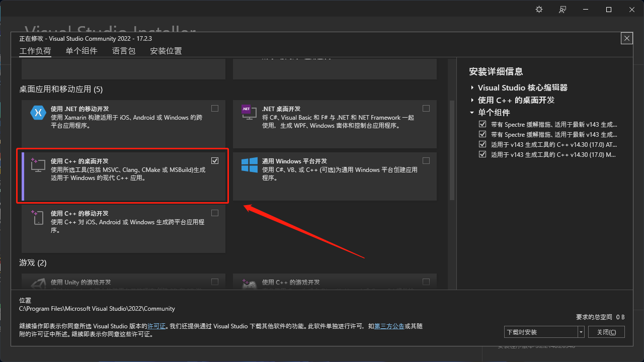Uncheck C++ v14.30 (17.0) M... component
The height and width of the screenshot is (362, 644).
coord(482,154)
